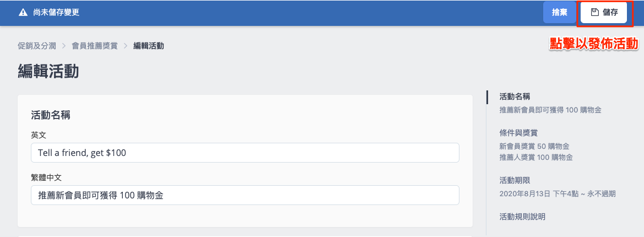Viewport: 644px width, 237px height.
Task: Click the floppy disk save icon
Action: [x=595, y=12]
